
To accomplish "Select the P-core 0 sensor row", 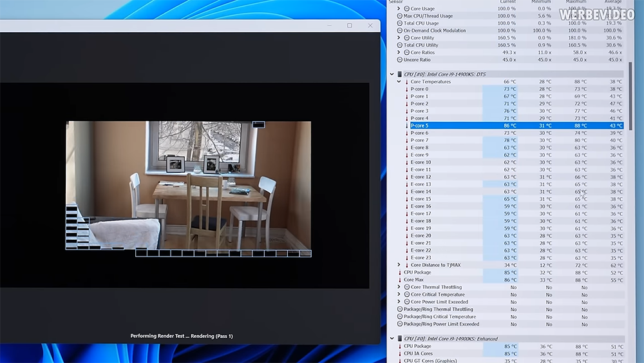I will coord(513,89).
